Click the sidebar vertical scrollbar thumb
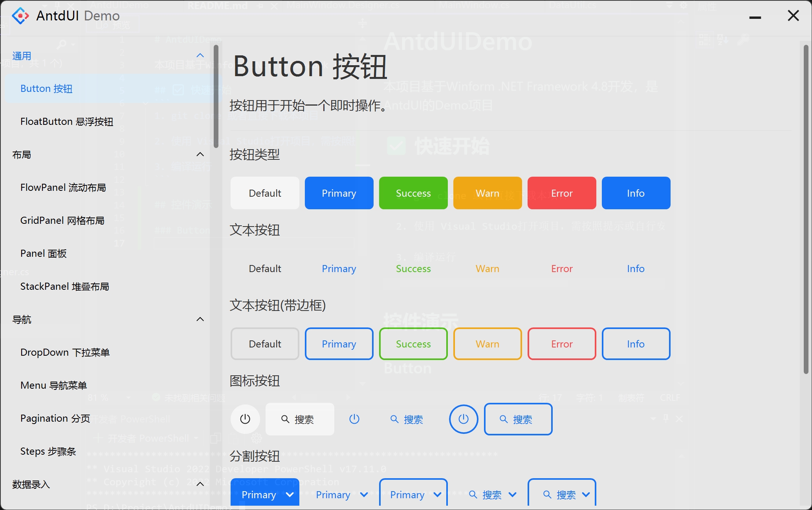 pyautogui.click(x=216, y=97)
